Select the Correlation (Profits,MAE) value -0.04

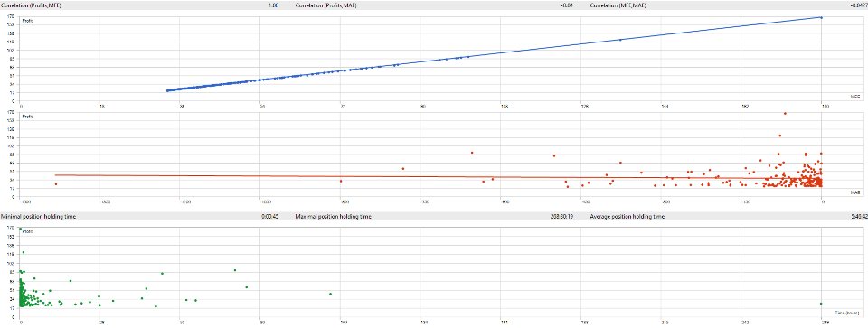pyautogui.click(x=567, y=5)
